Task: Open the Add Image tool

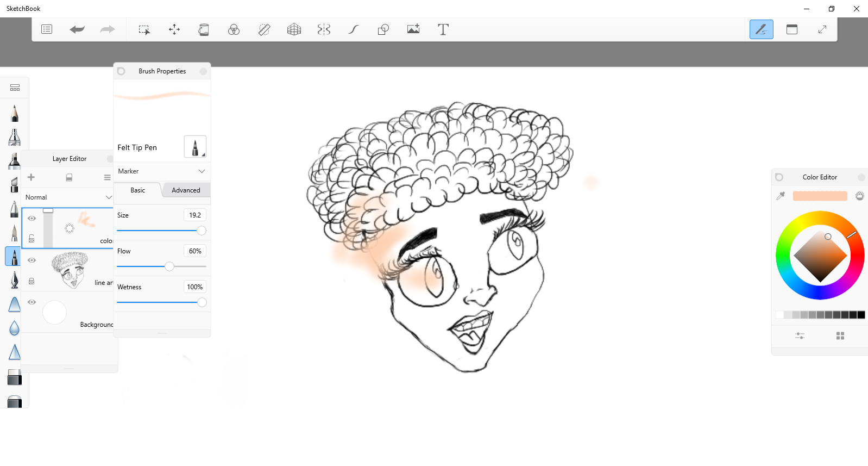Action: point(413,29)
